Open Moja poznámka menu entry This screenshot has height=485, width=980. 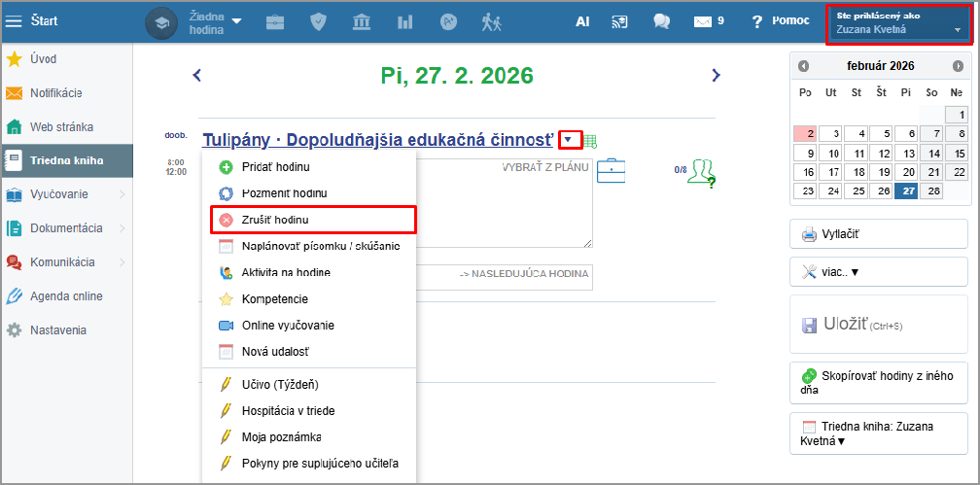coord(309,436)
